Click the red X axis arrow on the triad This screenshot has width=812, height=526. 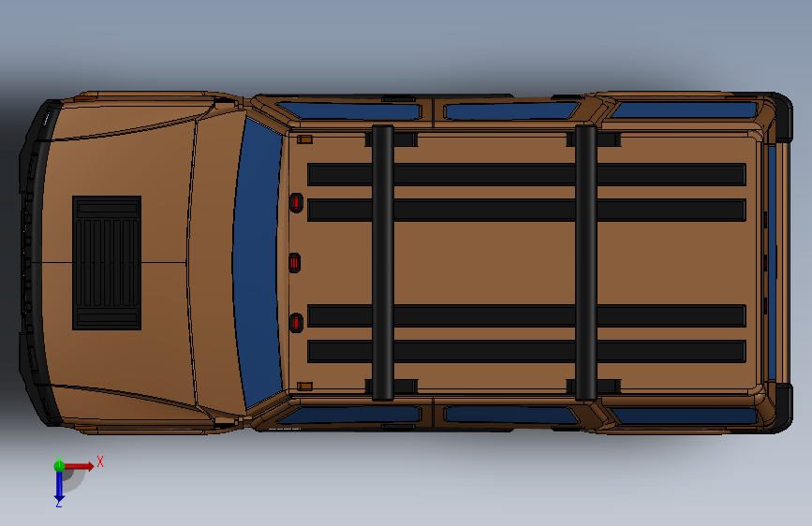point(79,466)
